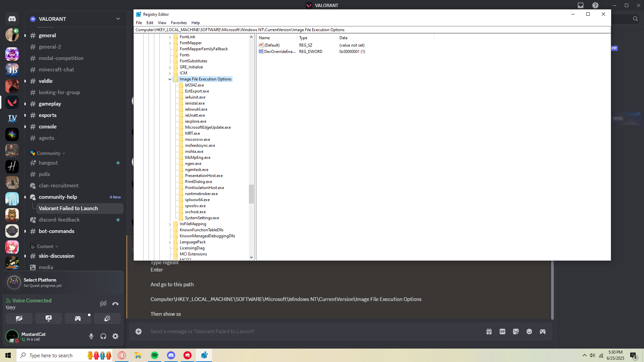Open Valorant Failed to Launch thread

tap(79, 208)
